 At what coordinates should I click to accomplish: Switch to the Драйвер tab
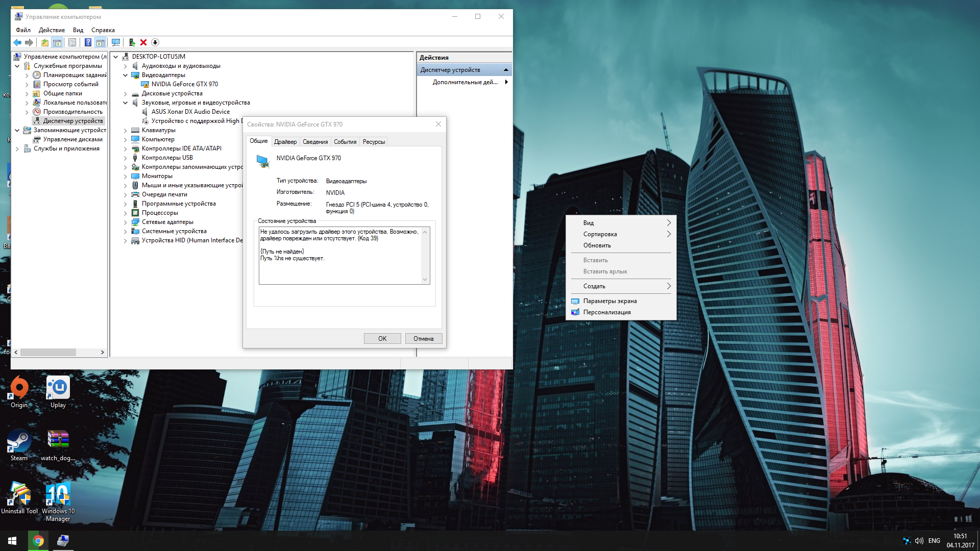285,142
